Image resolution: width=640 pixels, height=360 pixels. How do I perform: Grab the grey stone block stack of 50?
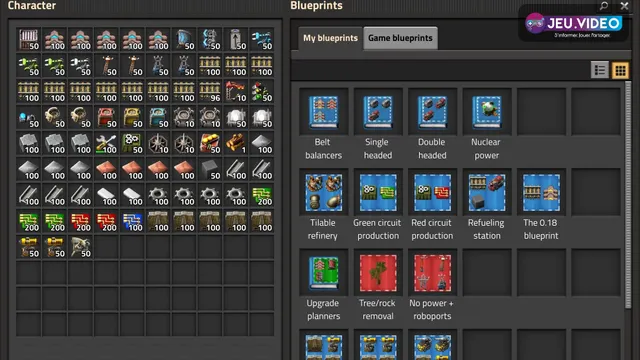tap(210, 169)
